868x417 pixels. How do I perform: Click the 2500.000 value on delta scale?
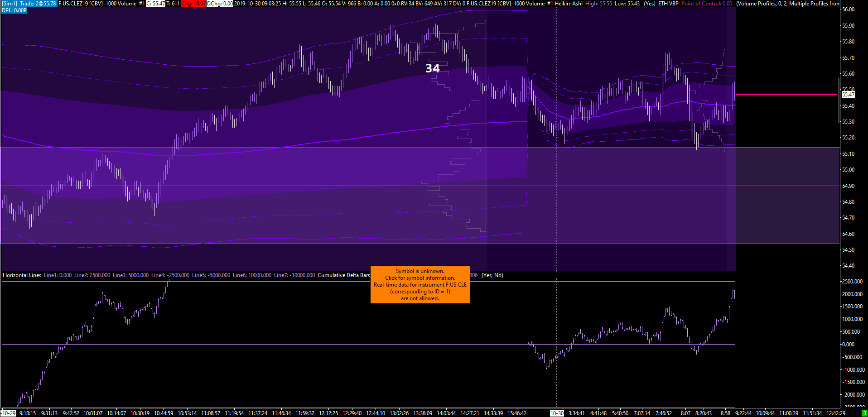pyautogui.click(x=852, y=282)
